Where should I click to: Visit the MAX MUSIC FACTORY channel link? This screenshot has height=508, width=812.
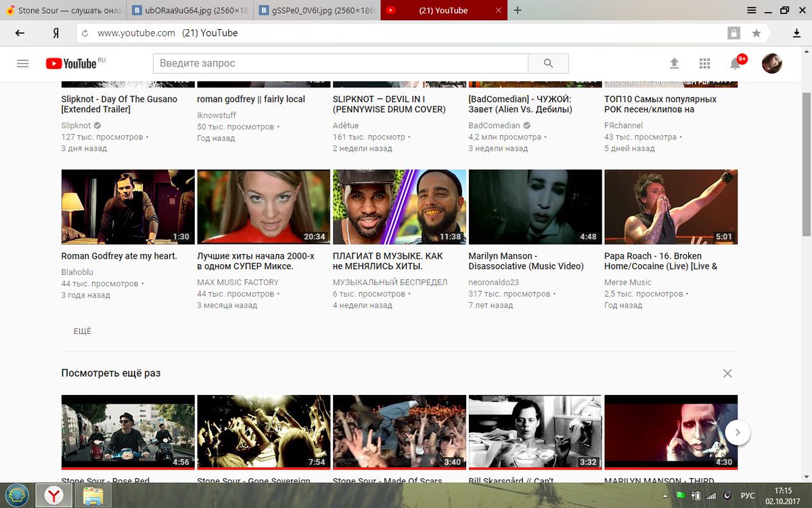[238, 282]
